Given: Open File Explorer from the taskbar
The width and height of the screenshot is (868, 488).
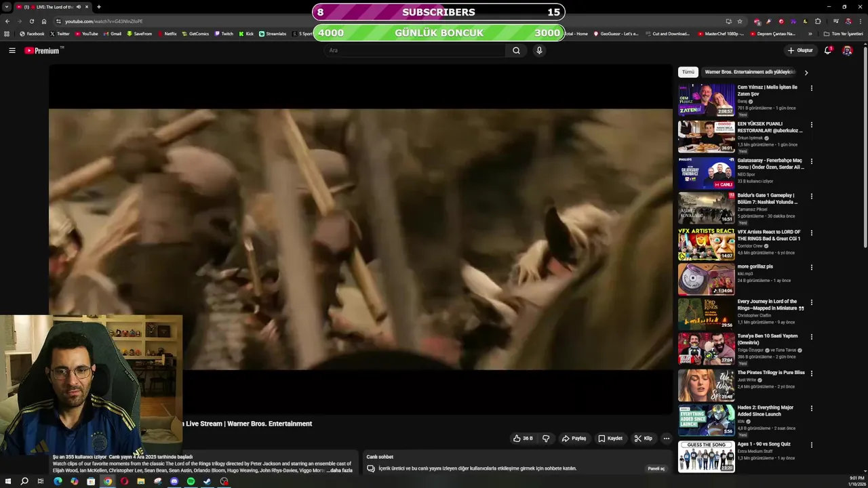Looking at the screenshot, I should [x=141, y=481].
